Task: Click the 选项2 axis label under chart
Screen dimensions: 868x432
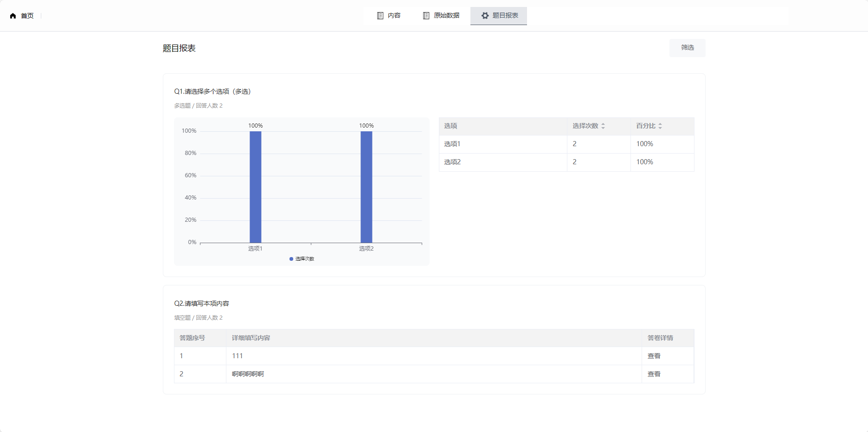Action: [x=366, y=249]
